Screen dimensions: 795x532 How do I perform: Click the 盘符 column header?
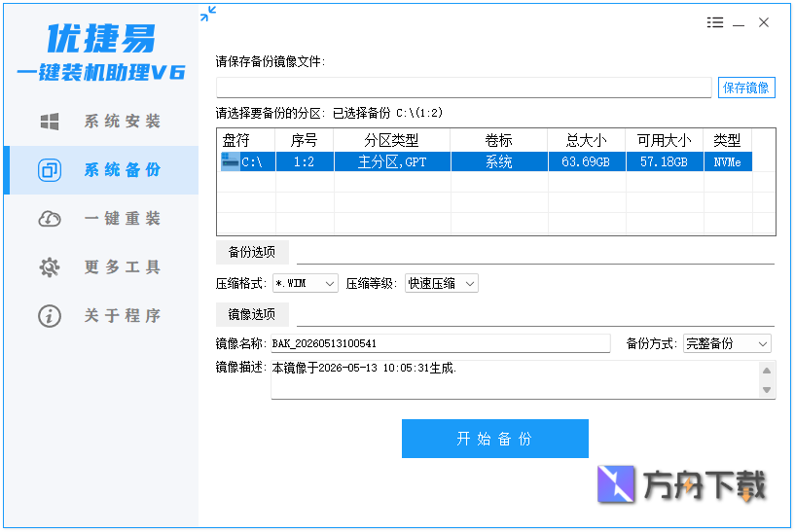pyautogui.click(x=246, y=140)
